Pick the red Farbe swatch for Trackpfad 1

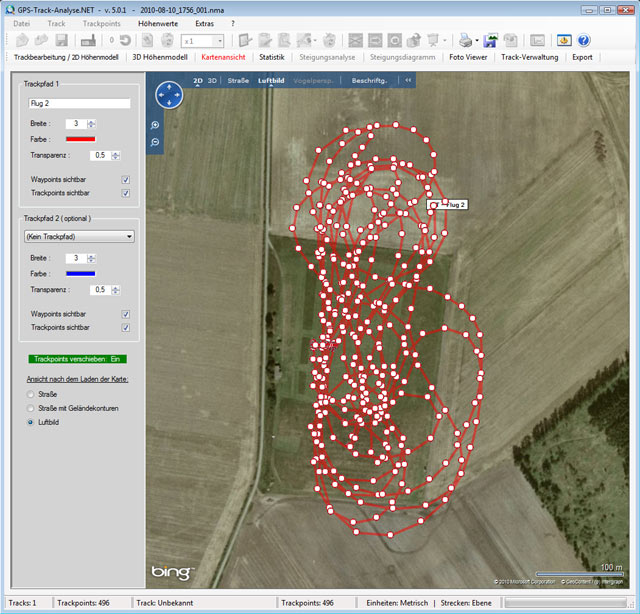80,139
